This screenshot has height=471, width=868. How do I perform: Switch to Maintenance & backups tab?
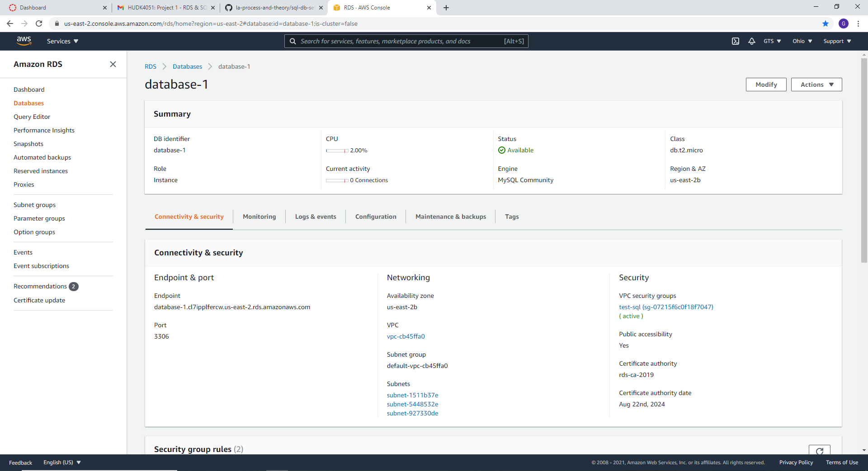point(451,217)
